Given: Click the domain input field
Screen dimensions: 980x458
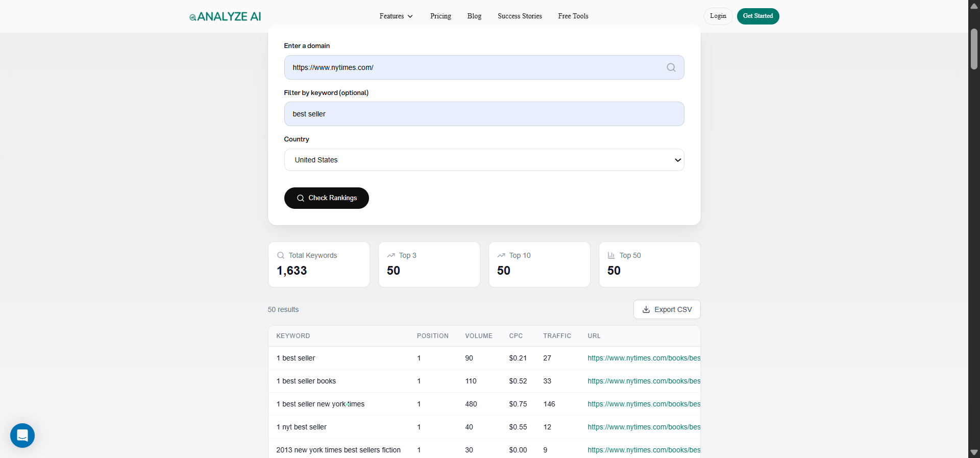Looking at the screenshot, I should (x=484, y=67).
